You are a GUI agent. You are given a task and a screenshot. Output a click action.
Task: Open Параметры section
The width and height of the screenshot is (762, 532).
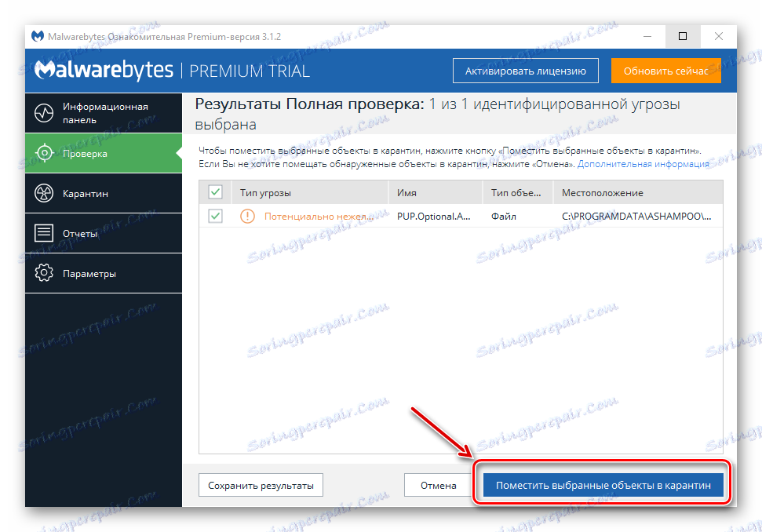click(104, 273)
